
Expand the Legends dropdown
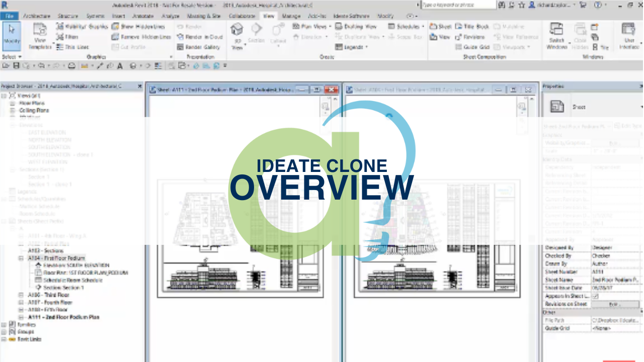pyautogui.click(x=367, y=47)
